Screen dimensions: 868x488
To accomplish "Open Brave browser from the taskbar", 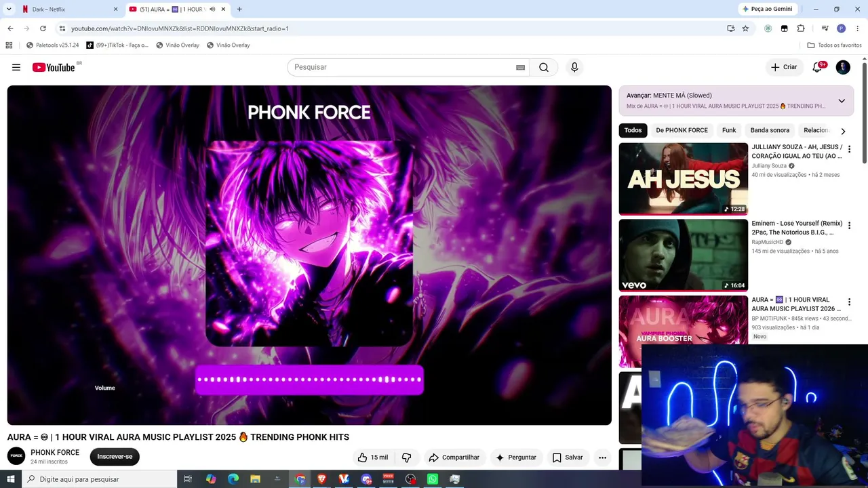I will tap(321, 479).
